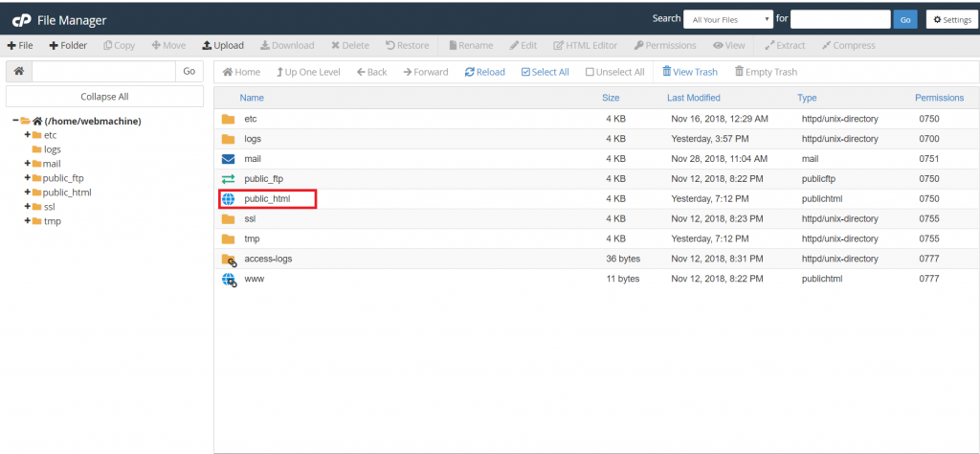Collapse the /home/webmachine root tree node
Viewport: 980px width, 454px height.
click(15, 120)
